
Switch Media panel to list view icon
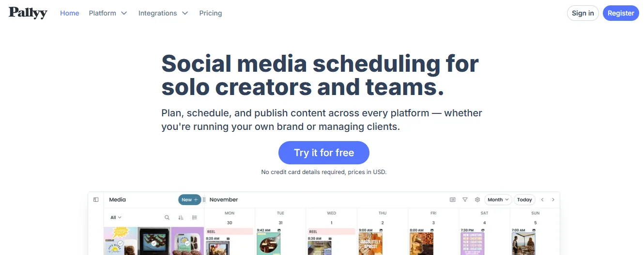click(195, 218)
